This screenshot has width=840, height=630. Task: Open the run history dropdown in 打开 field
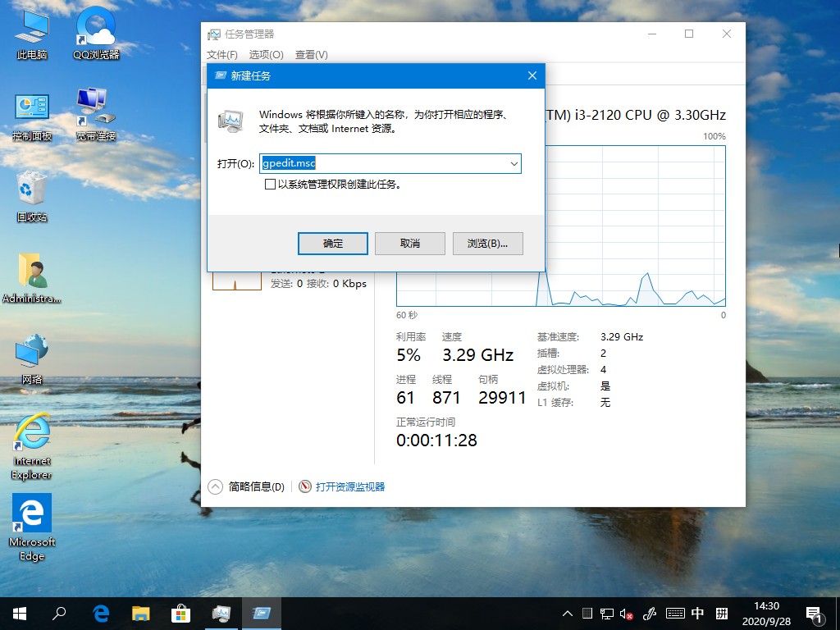coord(513,163)
